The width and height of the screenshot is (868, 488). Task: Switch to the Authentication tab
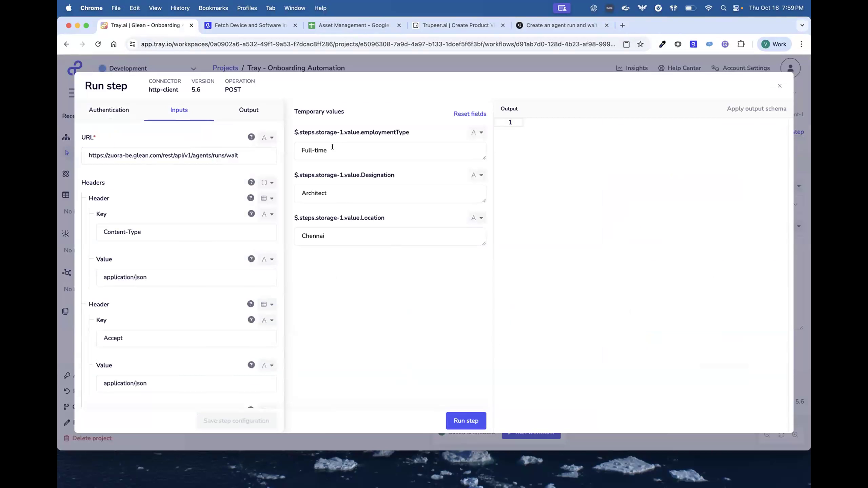point(109,110)
